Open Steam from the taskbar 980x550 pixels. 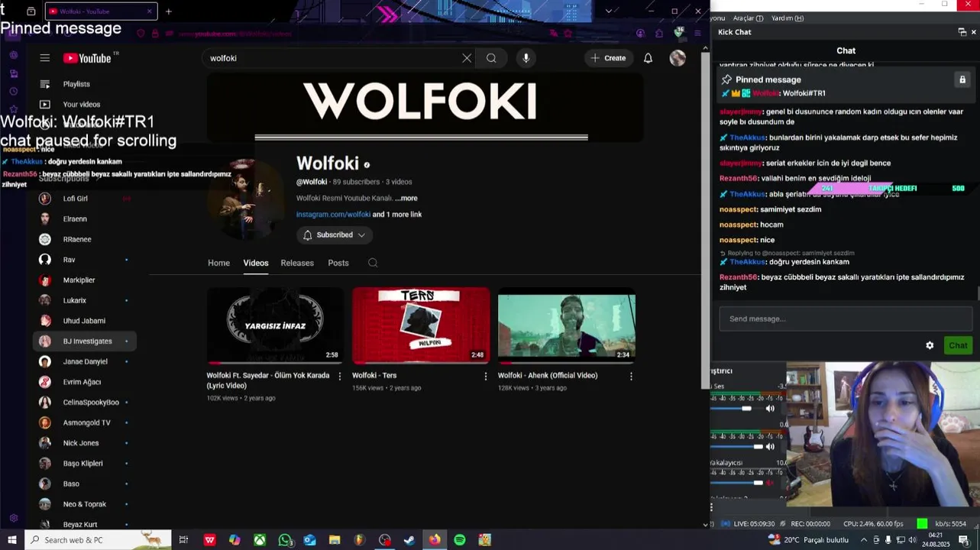[409, 540]
